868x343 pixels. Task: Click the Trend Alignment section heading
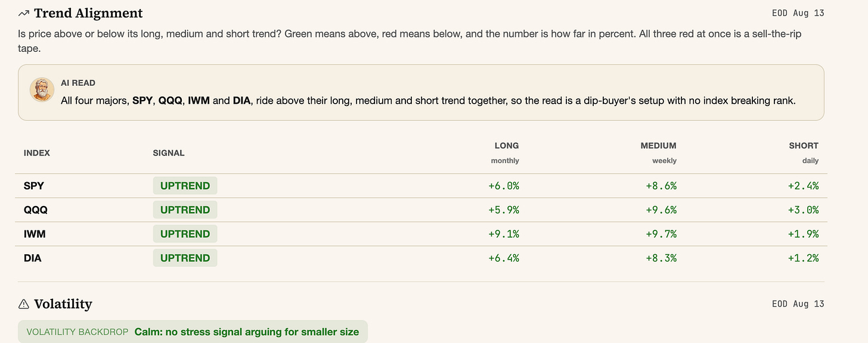pos(88,13)
